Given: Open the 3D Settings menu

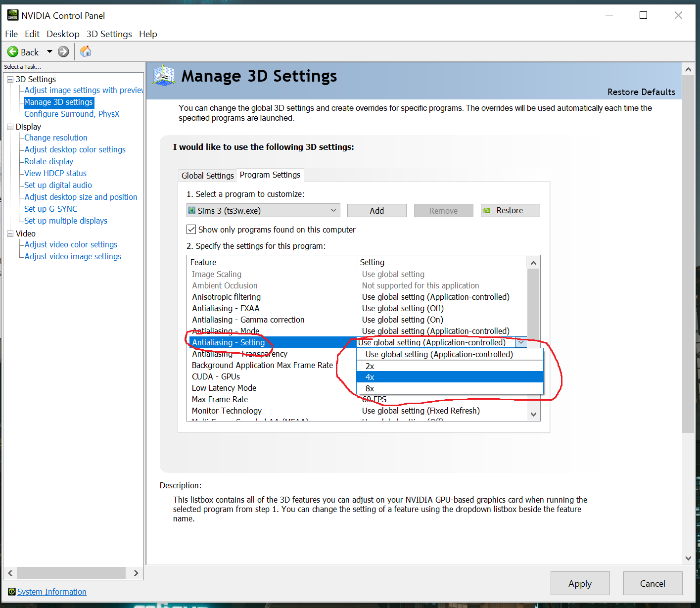Looking at the screenshot, I should 109,34.
